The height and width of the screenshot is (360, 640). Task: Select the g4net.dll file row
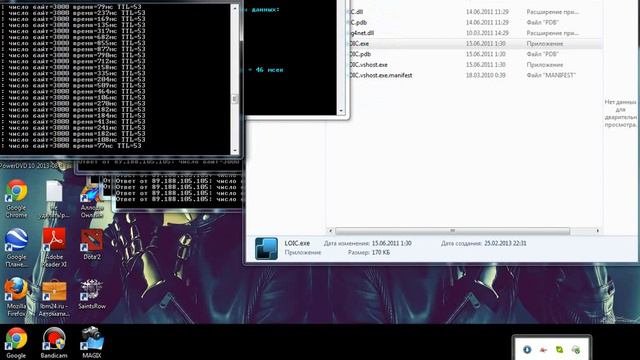tap(476, 33)
